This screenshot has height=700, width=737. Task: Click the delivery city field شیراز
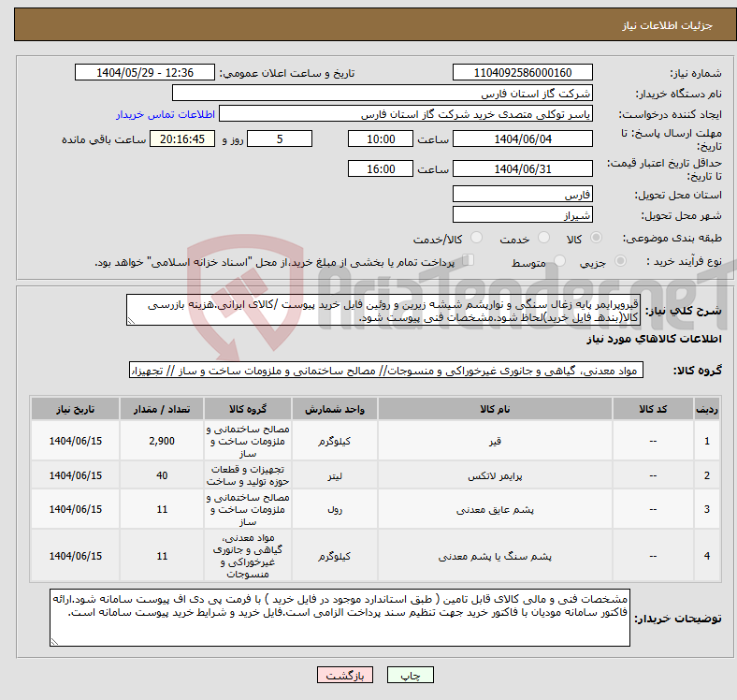pos(522,215)
